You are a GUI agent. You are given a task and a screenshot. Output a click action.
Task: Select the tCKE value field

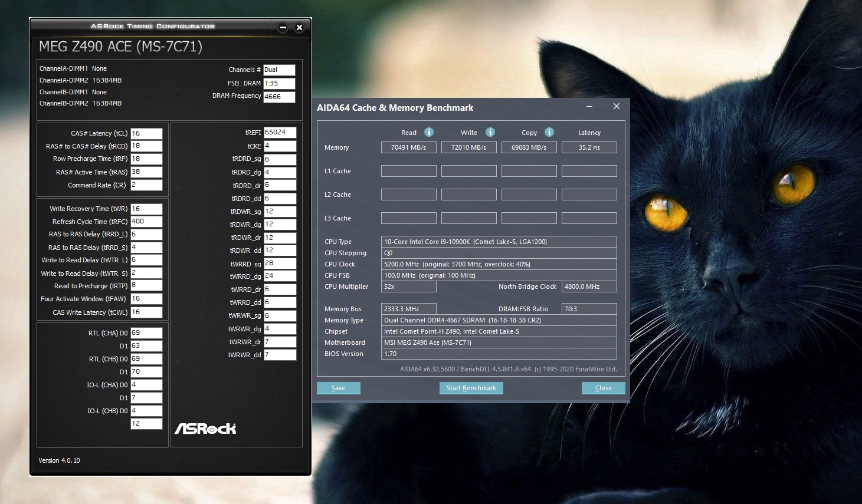coord(280,146)
